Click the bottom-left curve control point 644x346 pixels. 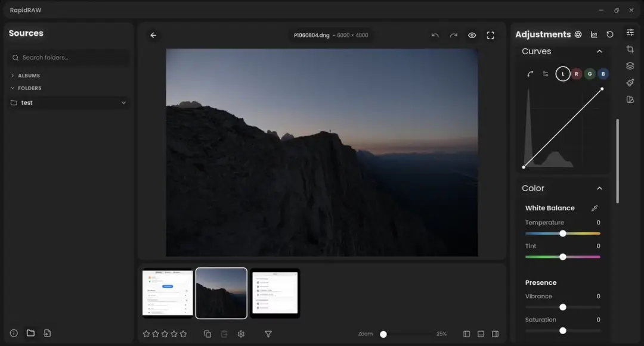tap(524, 167)
